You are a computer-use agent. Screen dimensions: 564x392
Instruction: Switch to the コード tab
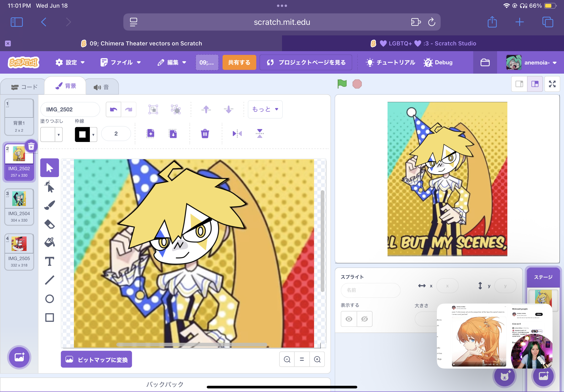coord(24,87)
